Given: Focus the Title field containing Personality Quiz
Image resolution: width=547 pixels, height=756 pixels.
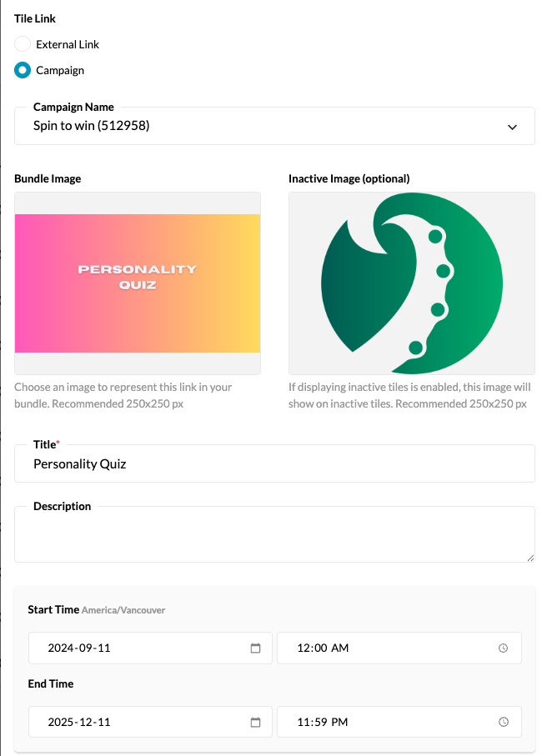Looking at the screenshot, I should tap(274, 464).
